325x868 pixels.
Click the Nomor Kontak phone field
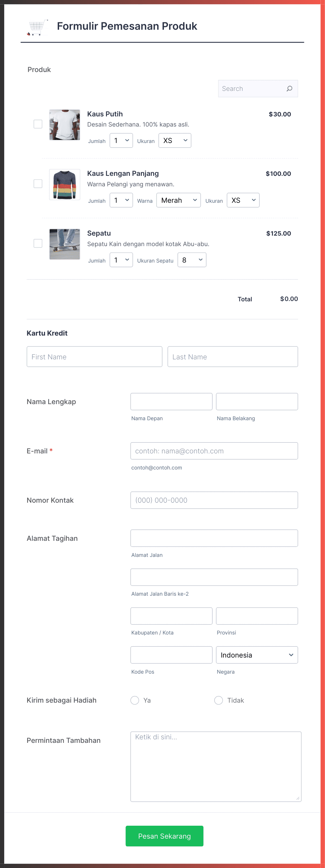pos(214,500)
